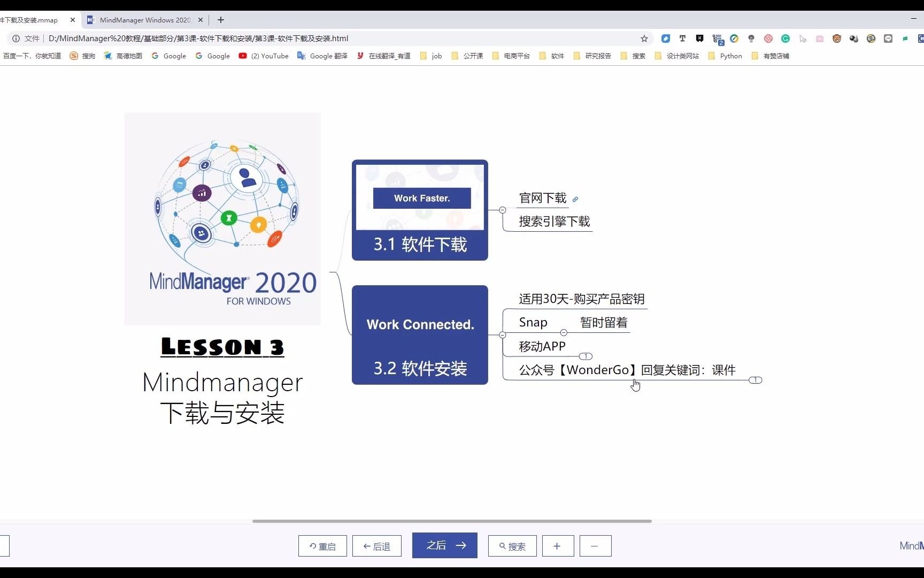The width and height of the screenshot is (924, 578).
Task: Click the link icon beside 官网下载 topic
Action: coord(576,199)
